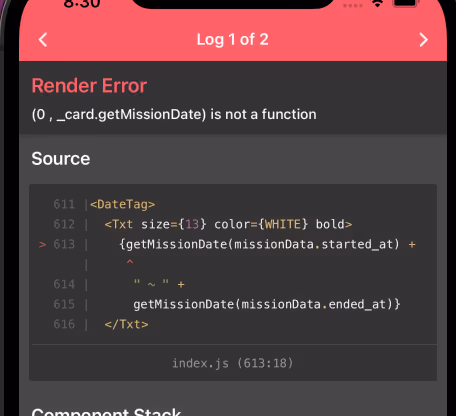Image resolution: width=456 pixels, height=416 pixels.
Task: Tap line 615 missionData.ended_at code
Action: pos(267,304)
